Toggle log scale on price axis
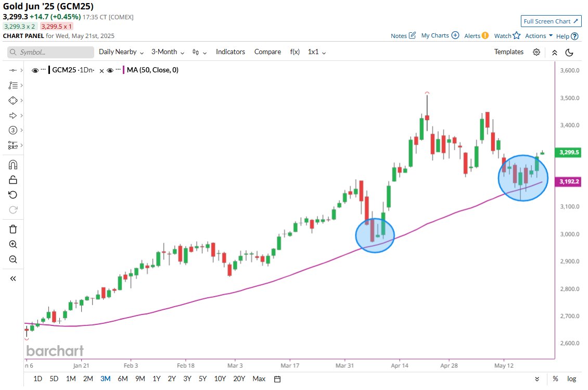The width and height of the screenshot is (588, 390). [x=571, y=379]
